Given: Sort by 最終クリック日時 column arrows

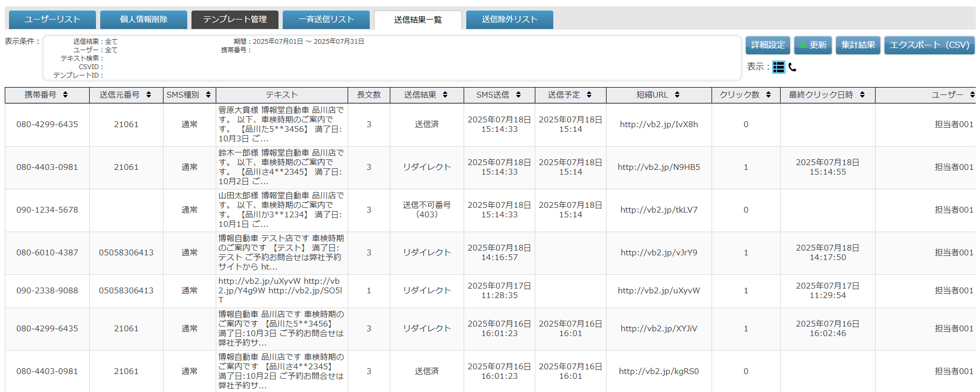Looking at the screenshot, I should click(862, 95).
